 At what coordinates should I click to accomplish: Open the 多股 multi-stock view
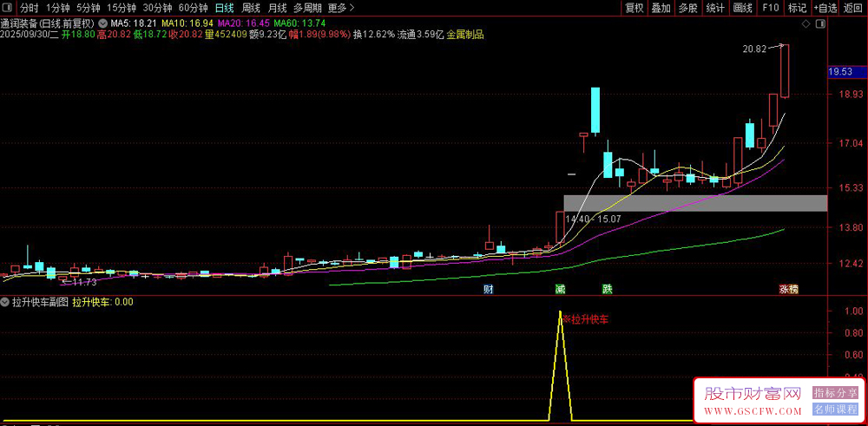(x=688, y=8)
